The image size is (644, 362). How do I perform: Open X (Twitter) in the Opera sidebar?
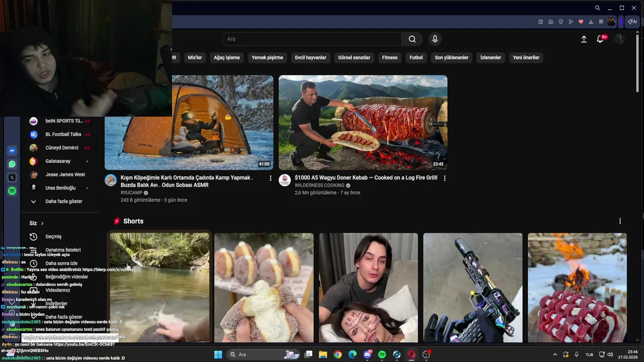click(x=12, y=177)
